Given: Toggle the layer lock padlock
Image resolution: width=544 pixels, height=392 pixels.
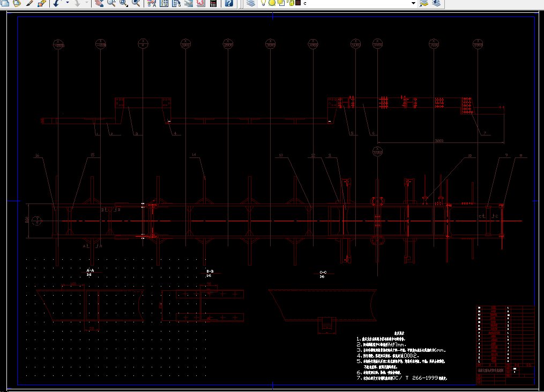Looking at the screenshot, I should click(290, 3).
